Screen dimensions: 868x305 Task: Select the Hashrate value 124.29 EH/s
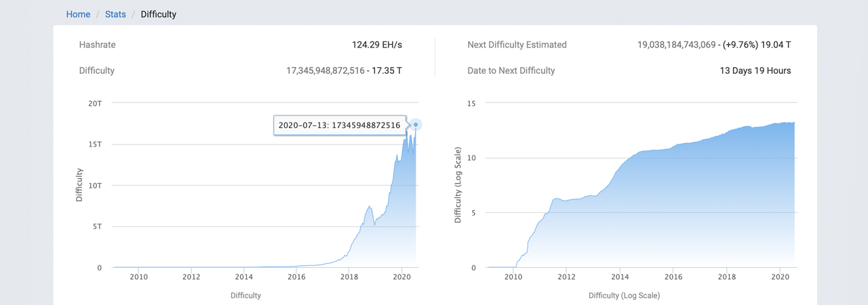377,45
